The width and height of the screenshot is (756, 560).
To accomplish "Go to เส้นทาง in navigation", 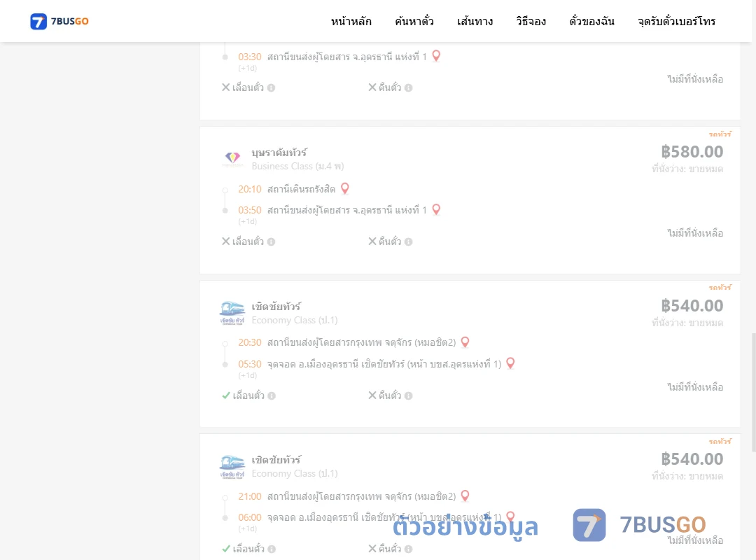I will 475,21.
